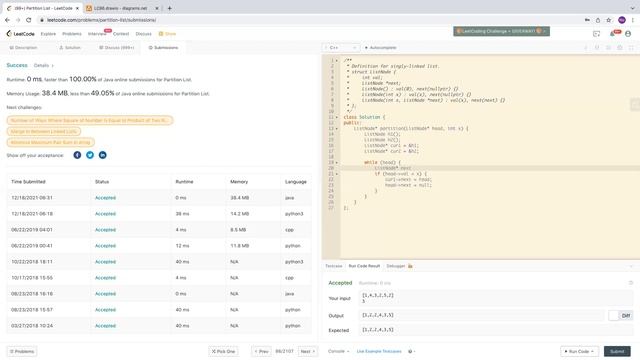Open the Console dropdown
Viewport: 640px width, 360px height.
pos(339,351)
